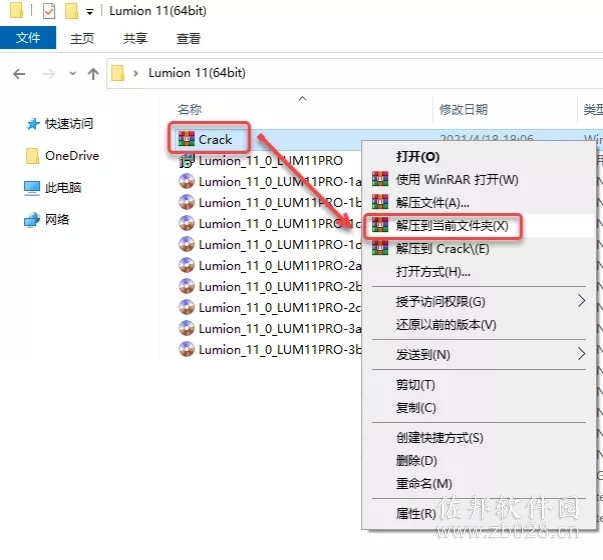The width and height of the screenshot is (603, 560).
Task: Open the recent locations dropdown arrow
Action: 72,73
